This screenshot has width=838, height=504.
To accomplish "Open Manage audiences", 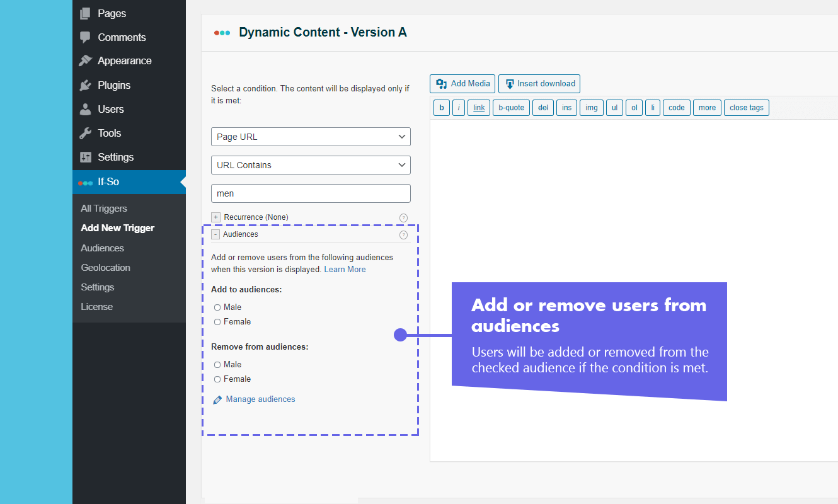I will coord(260,399).
